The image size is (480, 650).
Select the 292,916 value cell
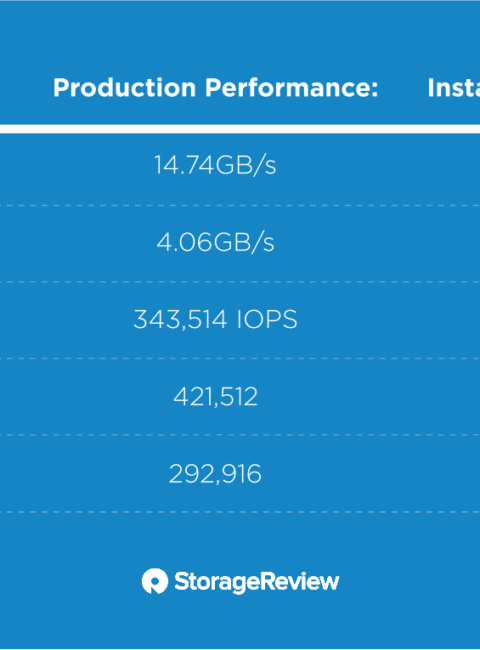point(215,473)
